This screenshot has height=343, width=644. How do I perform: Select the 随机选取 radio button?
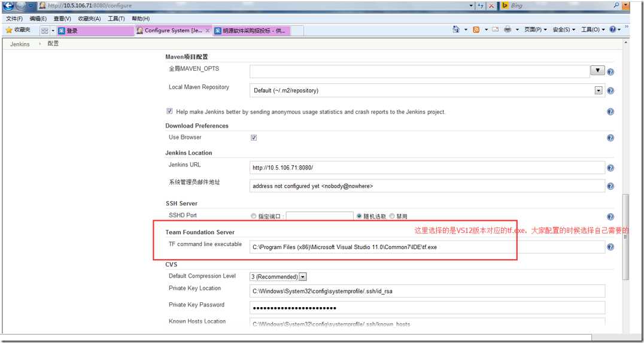[x=359, y=216]
